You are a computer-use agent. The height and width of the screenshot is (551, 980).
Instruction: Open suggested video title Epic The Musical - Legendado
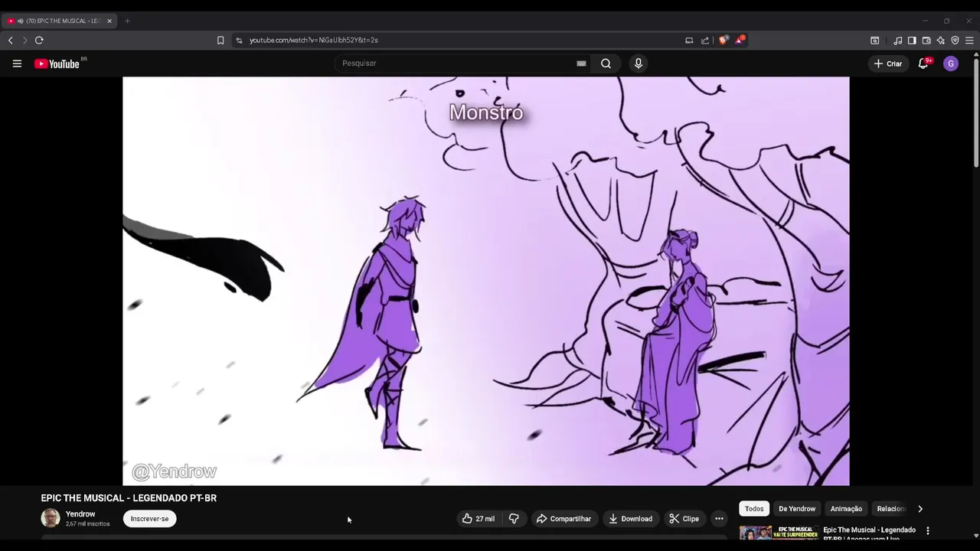click(869, 533)
